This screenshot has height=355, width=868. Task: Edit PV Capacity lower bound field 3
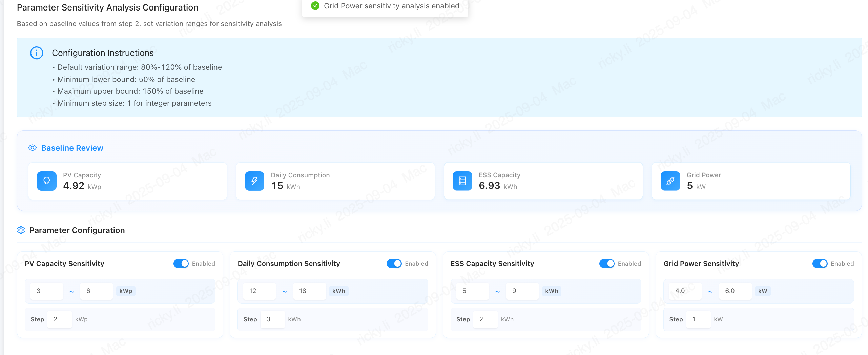click(47, 291)
